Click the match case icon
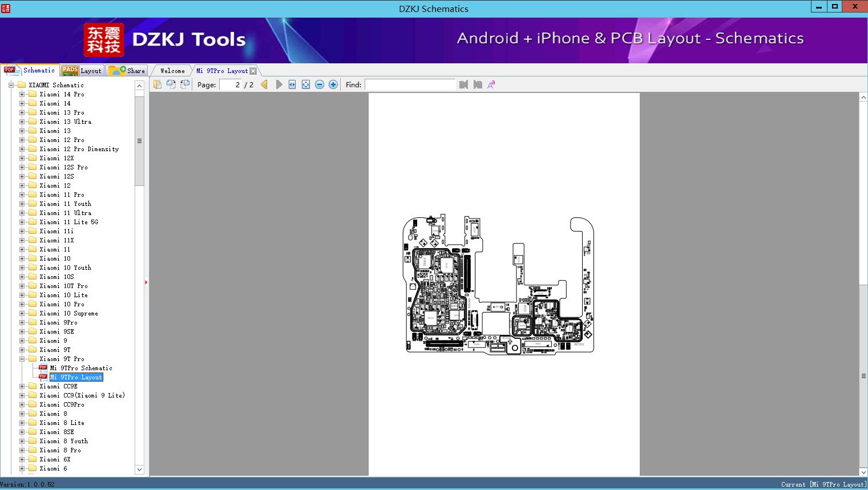Screen dimensions: 868x490 [491, 84]
